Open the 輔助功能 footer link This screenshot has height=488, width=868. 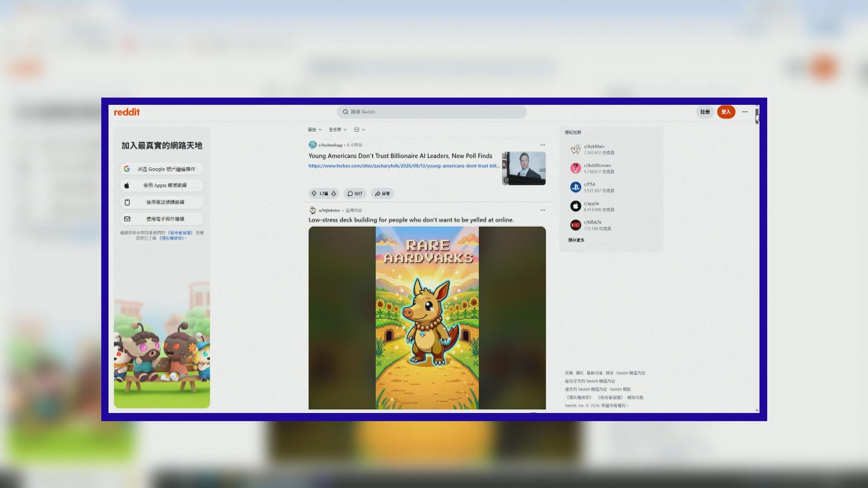635,398
